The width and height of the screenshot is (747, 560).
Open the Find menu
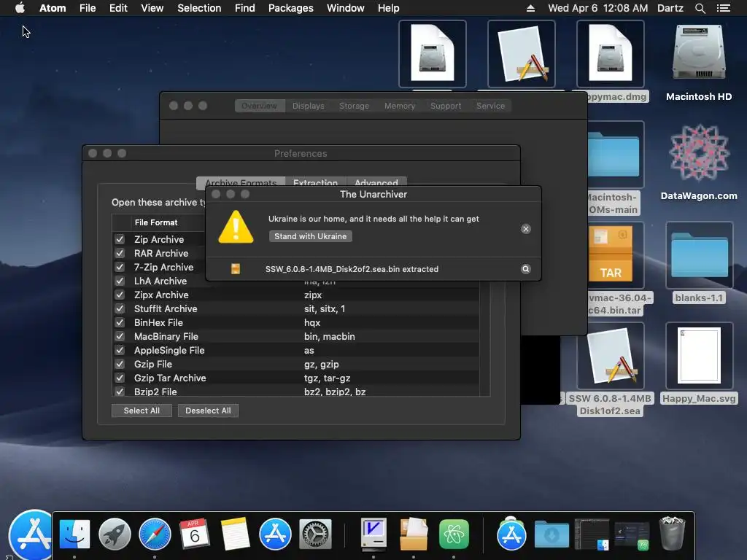(245, 8)
